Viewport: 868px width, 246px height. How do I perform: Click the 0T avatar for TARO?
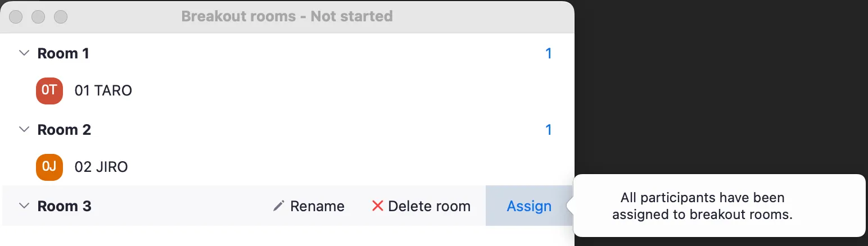click(49, 90)
